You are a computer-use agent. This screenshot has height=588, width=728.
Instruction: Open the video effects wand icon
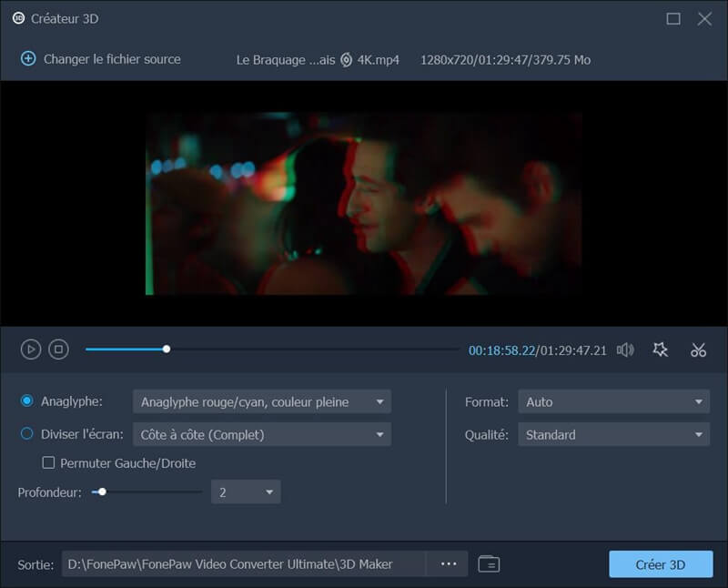pyautogui.click(x=661, y=350)
